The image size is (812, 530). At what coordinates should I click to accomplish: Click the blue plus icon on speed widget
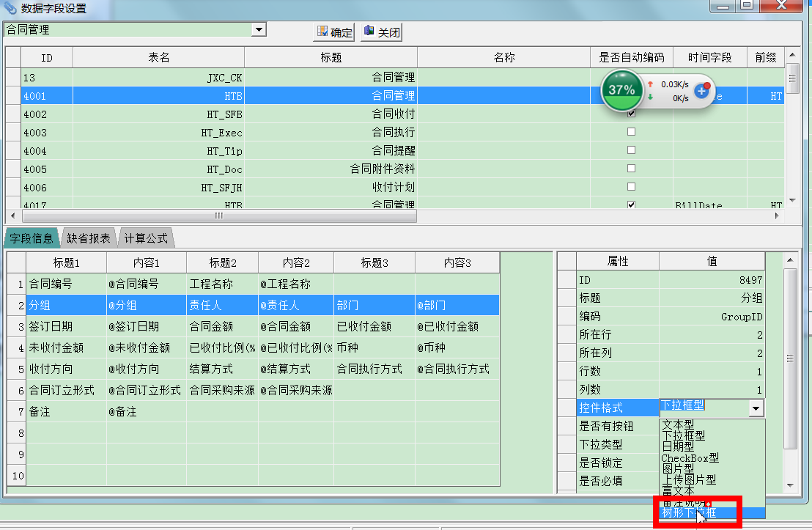point(701,91)
